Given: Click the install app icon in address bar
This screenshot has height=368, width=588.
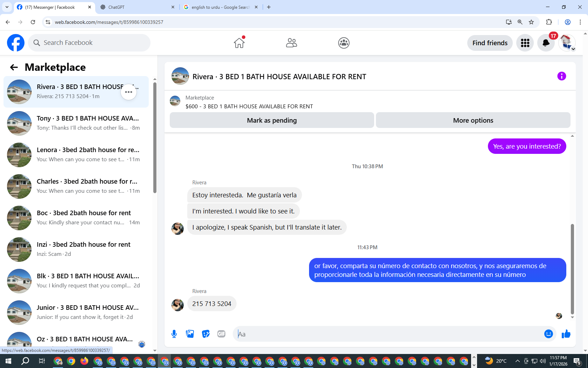Looking at the screenshot, I should point(509,22).
